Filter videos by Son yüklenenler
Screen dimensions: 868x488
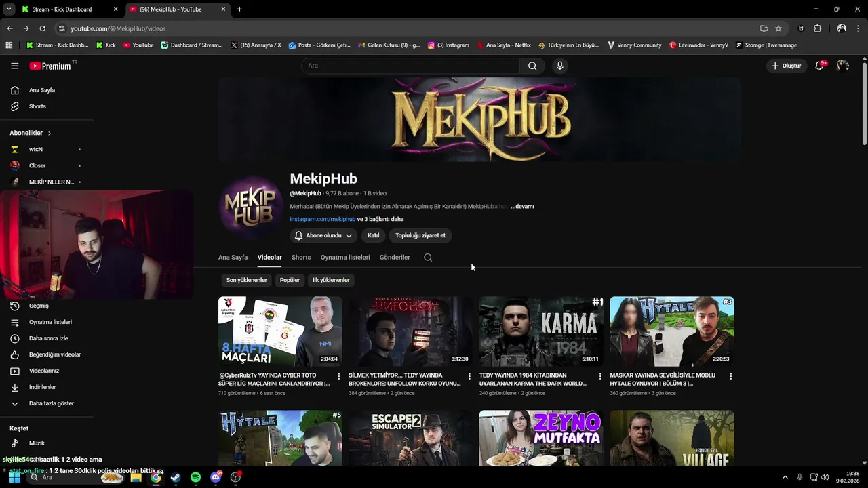coord(247,280)
